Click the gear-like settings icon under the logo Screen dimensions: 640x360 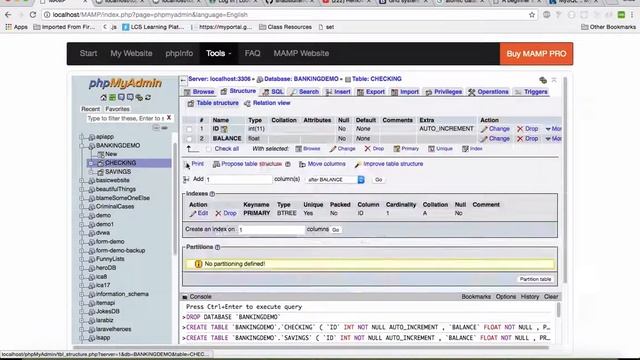(x=139, y=98)
